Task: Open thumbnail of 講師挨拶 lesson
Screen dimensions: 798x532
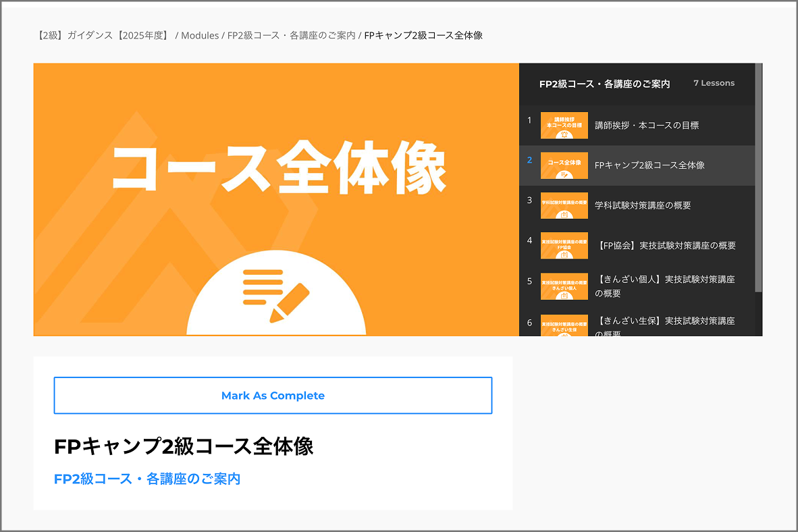Action: (564, 126)
